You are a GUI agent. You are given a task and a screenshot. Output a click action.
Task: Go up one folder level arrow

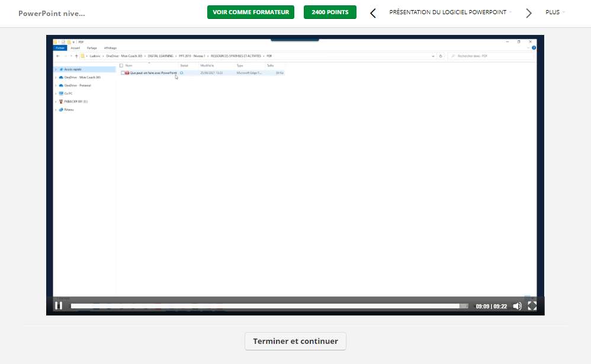click(76, 56)
